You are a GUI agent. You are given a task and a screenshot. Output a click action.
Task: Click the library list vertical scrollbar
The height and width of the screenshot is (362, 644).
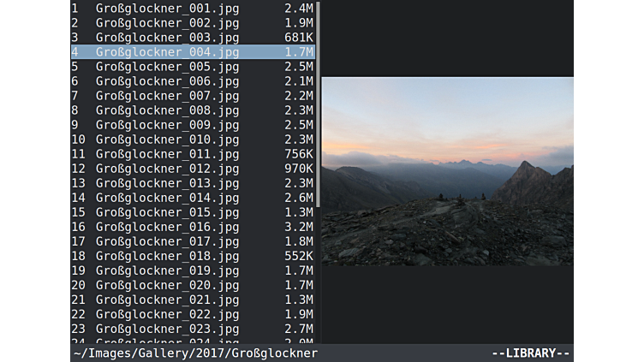click(319, 103)
